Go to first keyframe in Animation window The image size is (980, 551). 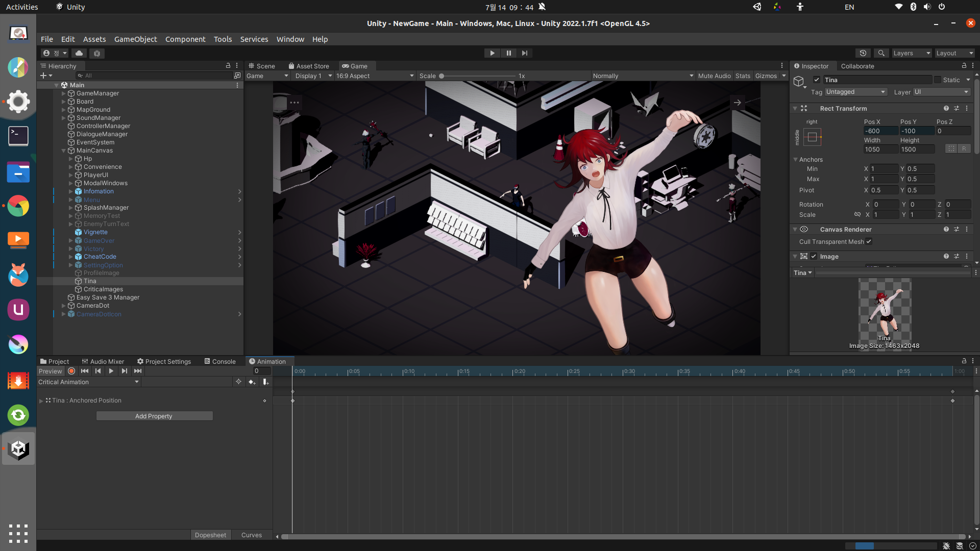(x=85, y=371)
